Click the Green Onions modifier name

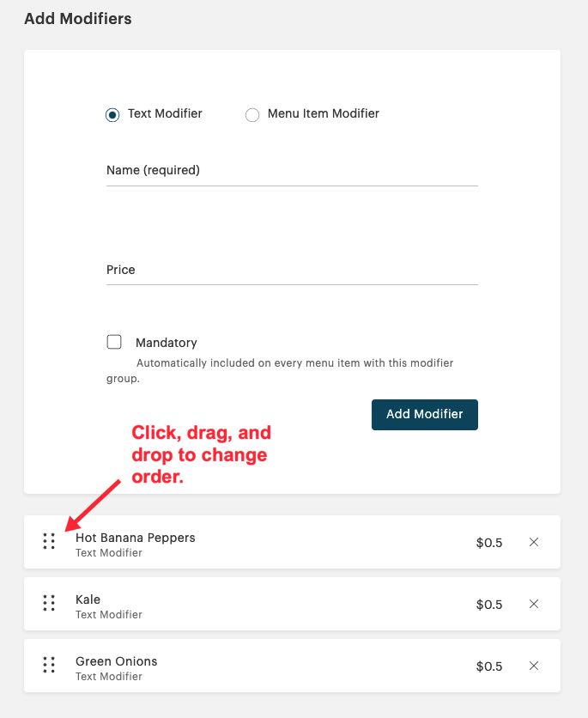tap(117, 661)
